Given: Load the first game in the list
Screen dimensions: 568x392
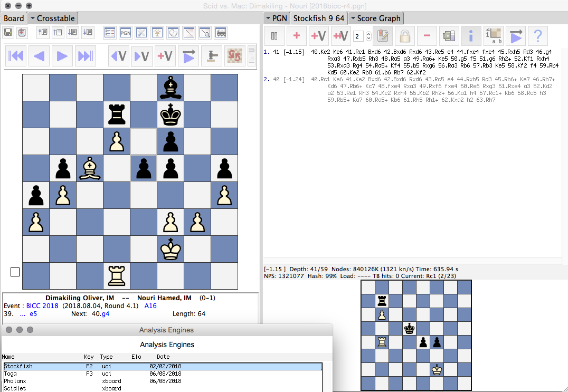Looking at the screenshot, I should [x=43, y=33].
